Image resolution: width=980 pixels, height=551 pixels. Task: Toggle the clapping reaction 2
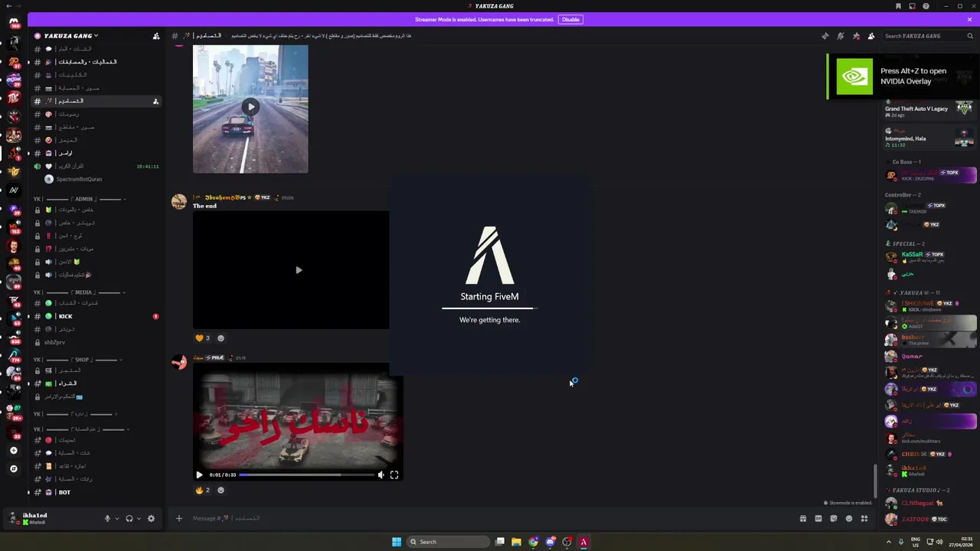203,490
